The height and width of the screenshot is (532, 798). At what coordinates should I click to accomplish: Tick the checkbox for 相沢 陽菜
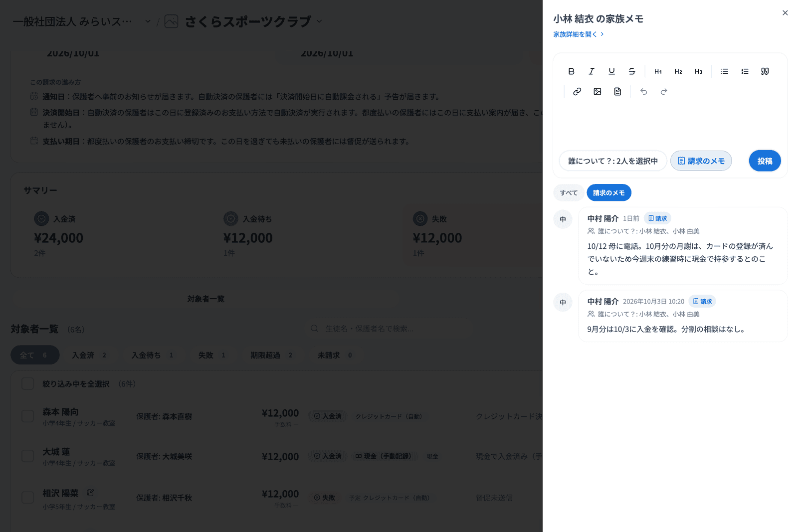pyautogui.click(x=28, y=498)
